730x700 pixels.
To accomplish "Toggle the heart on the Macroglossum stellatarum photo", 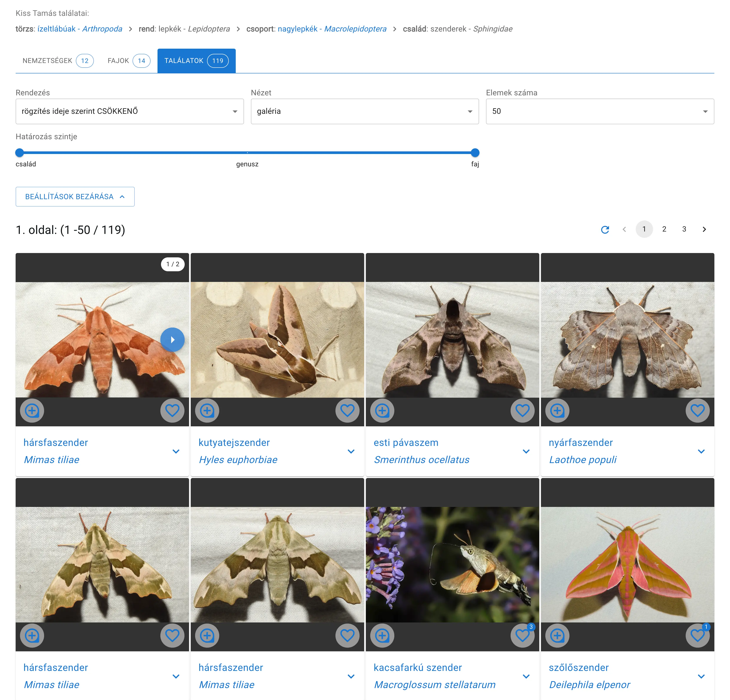I will pyautogui.click(x=522, y=635).
